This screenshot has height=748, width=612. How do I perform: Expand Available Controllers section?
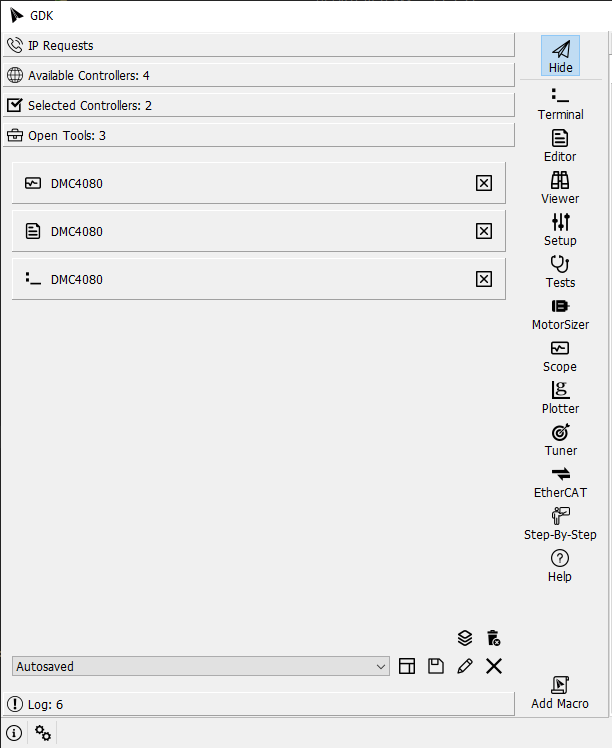click(258, 75)
